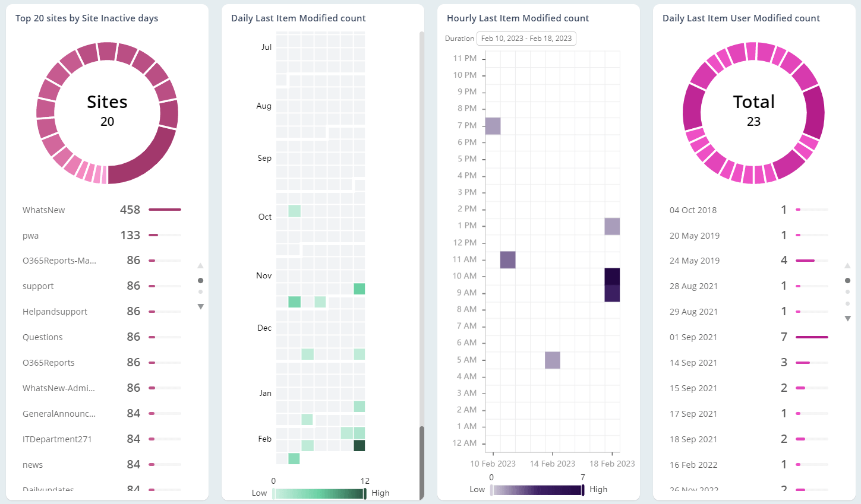861x504 pixels.
Task: Click the 10 AM dark purple heatmap cell
Action: (612, 277)
